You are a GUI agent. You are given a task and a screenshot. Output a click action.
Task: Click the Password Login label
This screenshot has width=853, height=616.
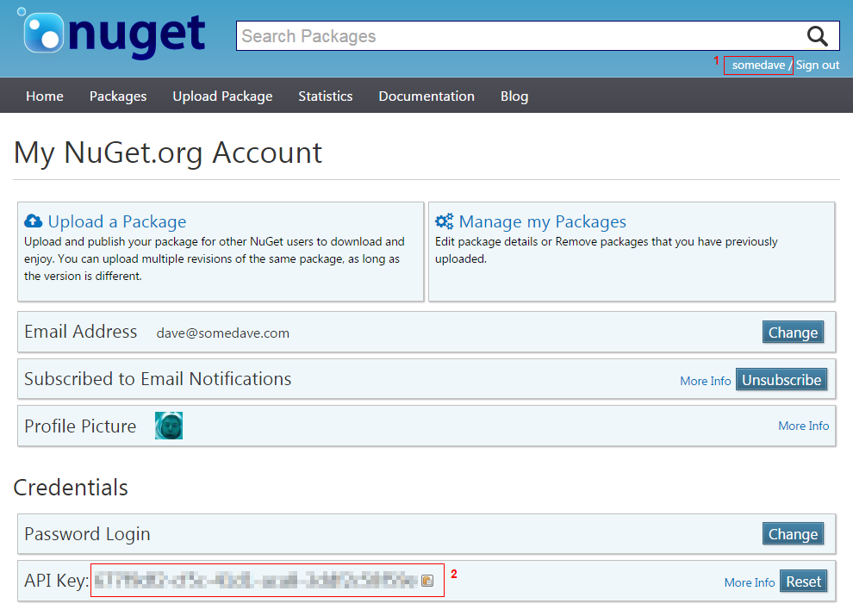(87, 534)
